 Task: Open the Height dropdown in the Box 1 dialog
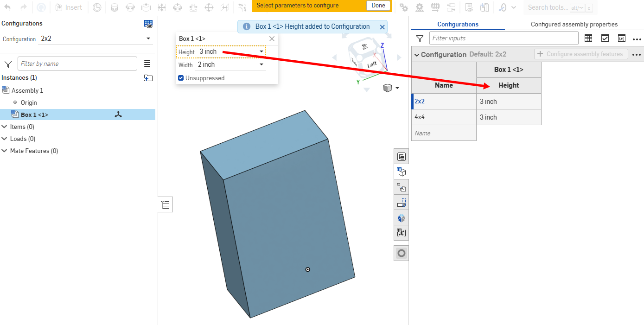261,51
